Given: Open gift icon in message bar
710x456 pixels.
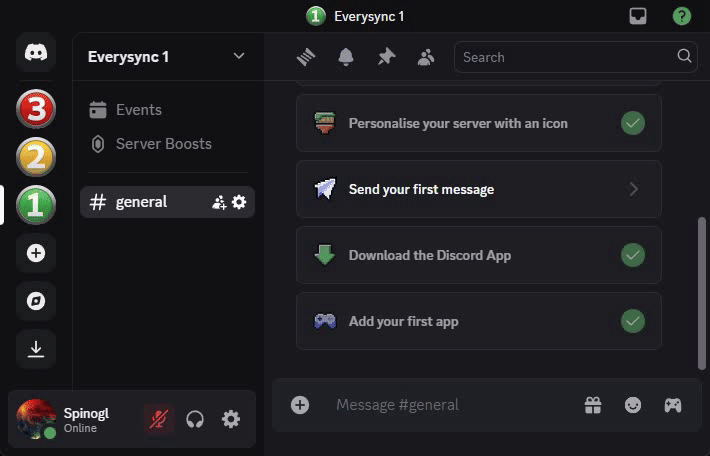Looking at the screenshot, I should (593, 405).
